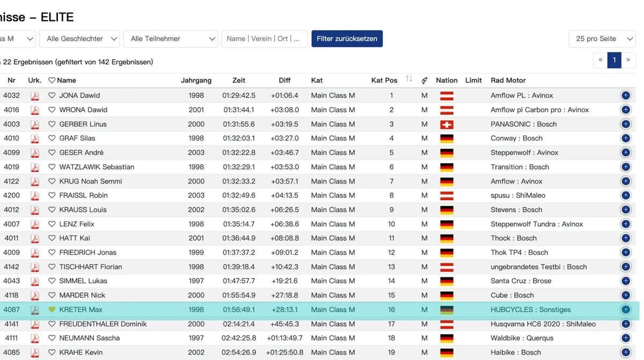Favorite NEUMANN Sascha with the heart

tap(52, 338)
